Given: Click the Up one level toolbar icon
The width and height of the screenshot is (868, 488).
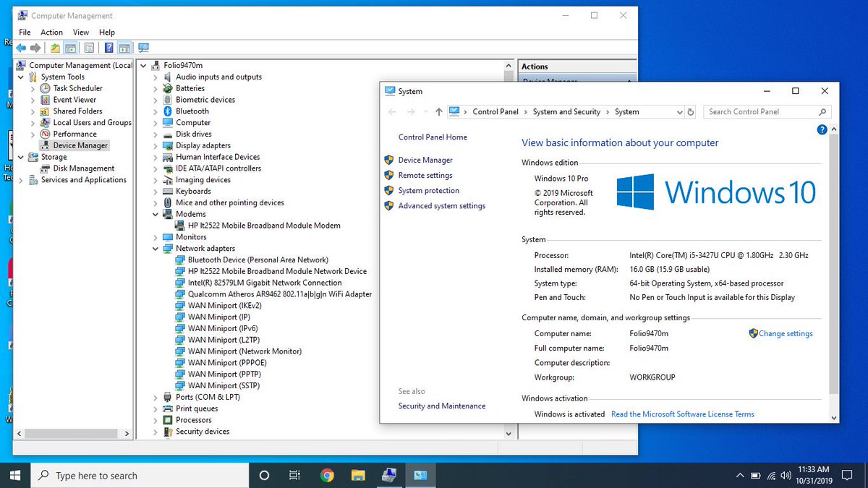Looking at the screenshot, I should click(x=55, y=48).
